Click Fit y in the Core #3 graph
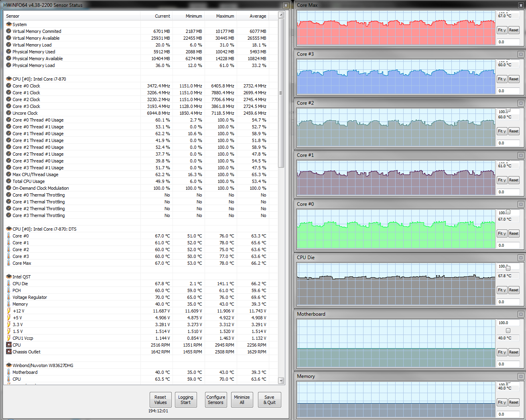The height and width of the screenshot is (420, 526). point(502,79)
